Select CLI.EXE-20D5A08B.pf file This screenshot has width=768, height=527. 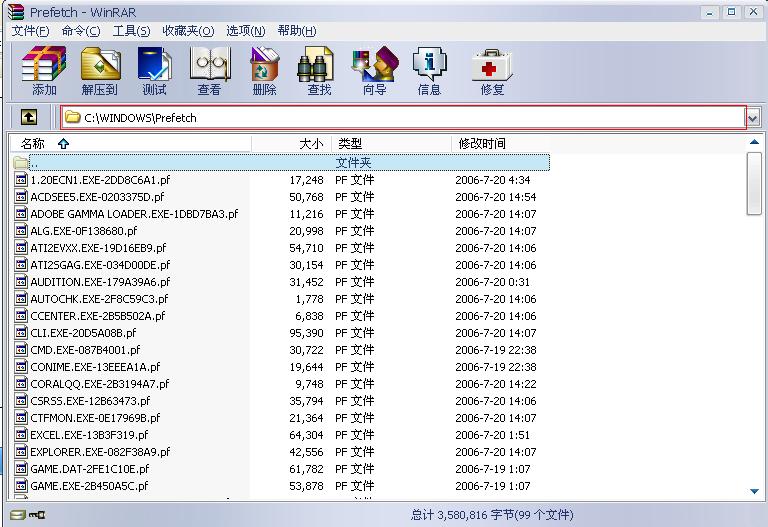[x=83, y=333]
